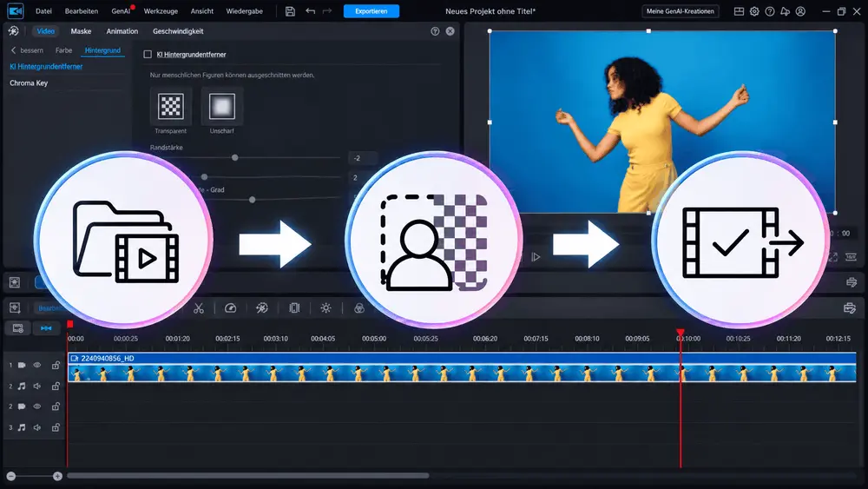This screenshot has width=868, height=489.
Task: Select the Hintergrund sub-tab
Action: (x=102, y=50)
